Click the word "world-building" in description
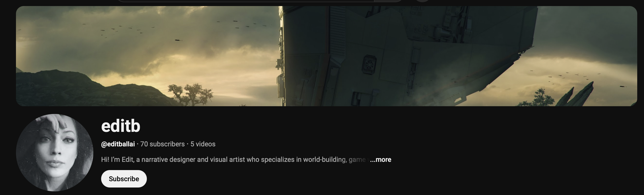Screen dimensions: 644x195 (325, 159)
